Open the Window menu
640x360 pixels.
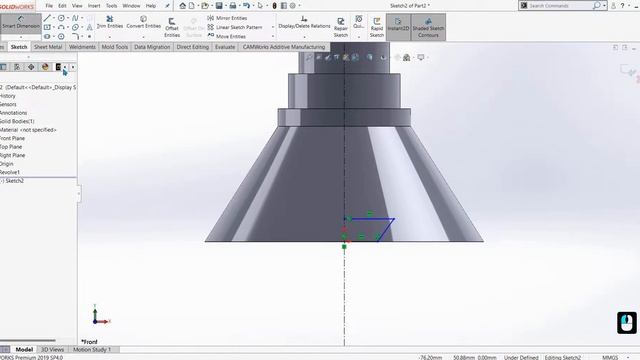pos(131,6)
